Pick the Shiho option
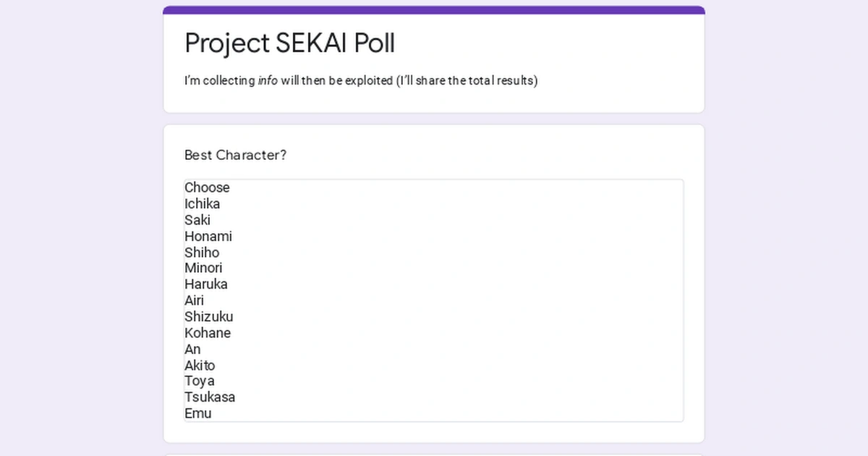The width and height of the screenshot is (868, 456). pyautogui.click(x=202, y=253)
